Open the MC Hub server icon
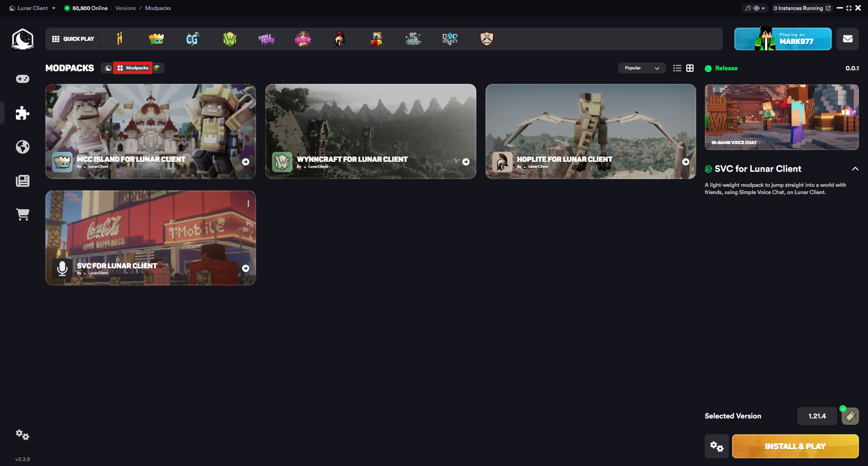Screen dimensions: 868x466 pyautogui.click(x=413, y=39)
